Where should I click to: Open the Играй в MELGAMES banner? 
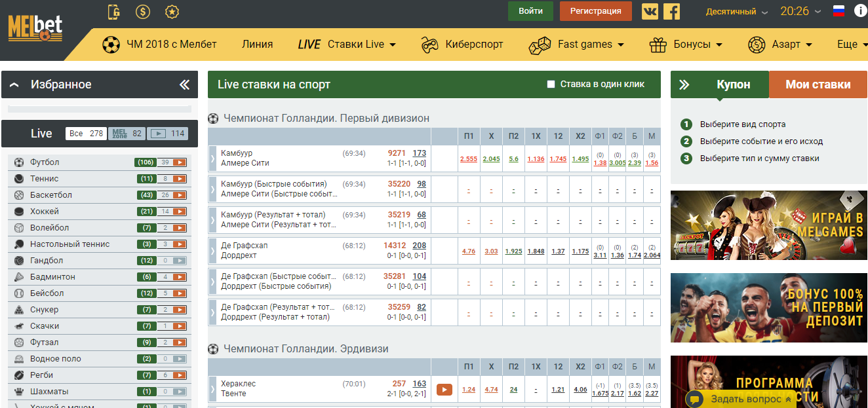[x=769, y=225]
